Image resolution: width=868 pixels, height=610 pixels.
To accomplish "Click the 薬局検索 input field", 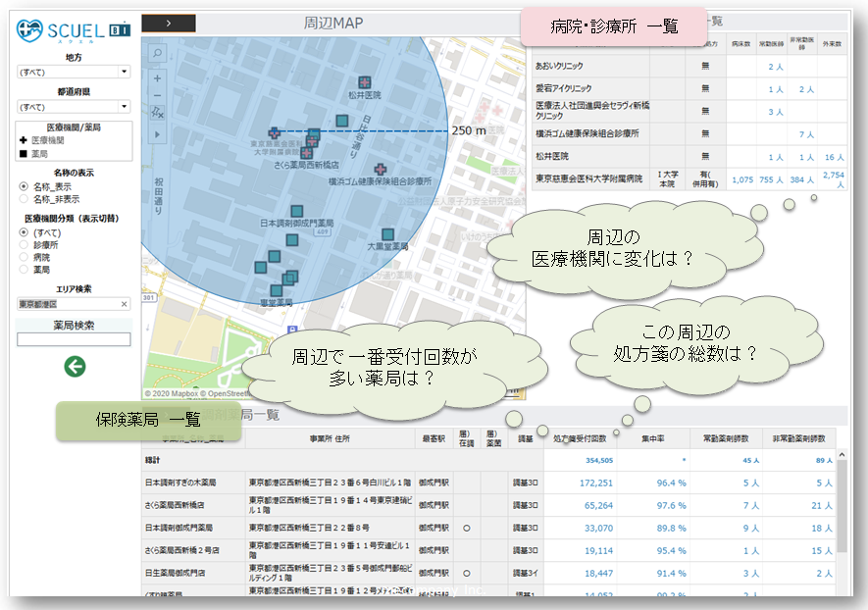I will point(74,339).
